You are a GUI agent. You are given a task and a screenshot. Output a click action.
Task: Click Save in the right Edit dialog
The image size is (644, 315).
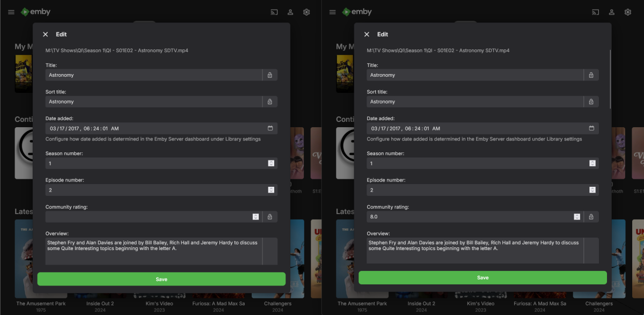[483, 278]
